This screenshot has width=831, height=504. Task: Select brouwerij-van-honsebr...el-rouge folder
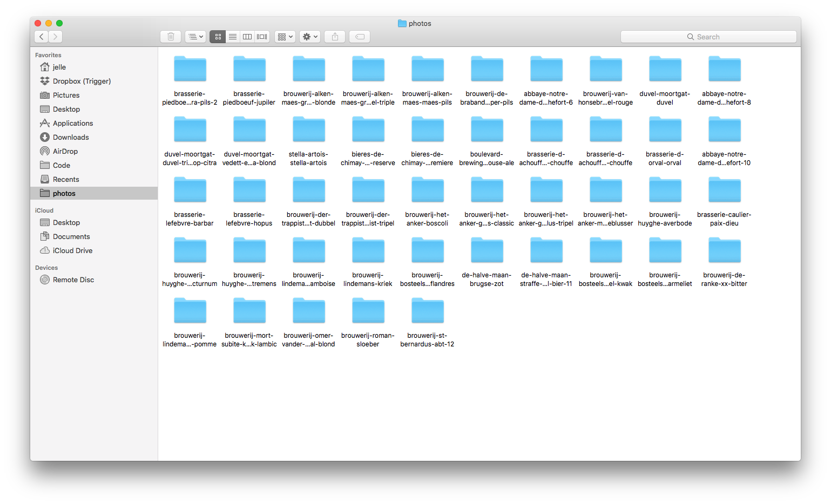click(605, 70)
